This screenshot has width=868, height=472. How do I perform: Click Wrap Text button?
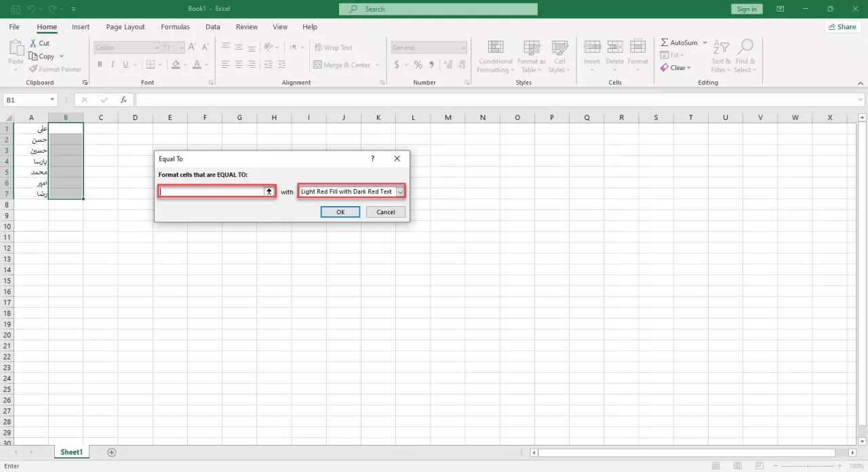click(333, 47)
